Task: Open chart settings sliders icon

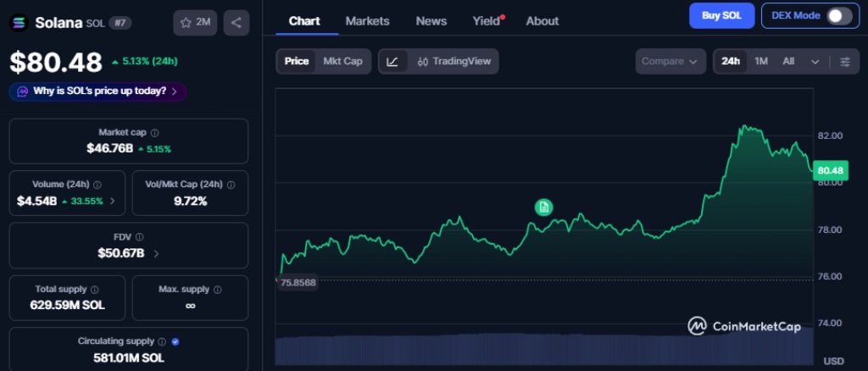Action: (845, 61)
